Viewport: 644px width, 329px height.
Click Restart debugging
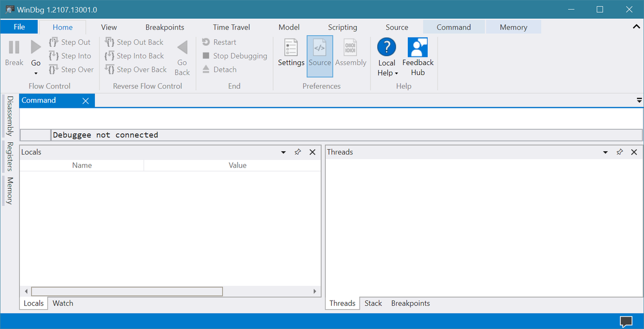219,42
